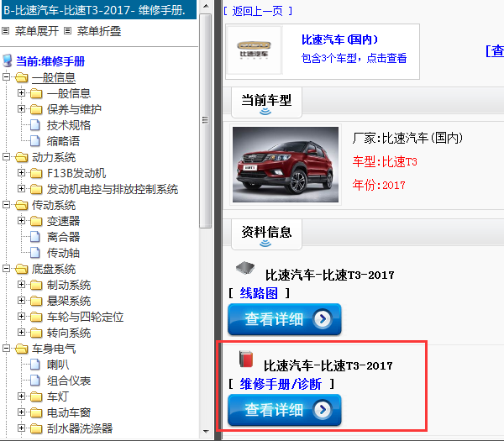Select 传动轴 tree item
Screen dimensions: 504x441
coord(63,253)
